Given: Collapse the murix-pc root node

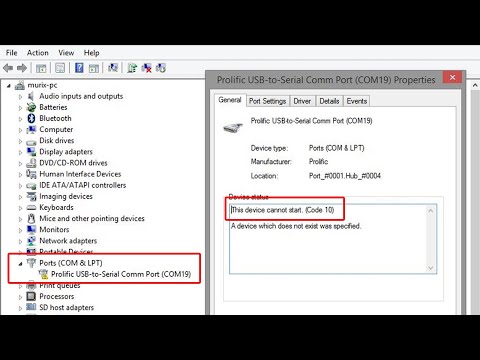Looking at the screenshot, I should click(x=9, y=86).
